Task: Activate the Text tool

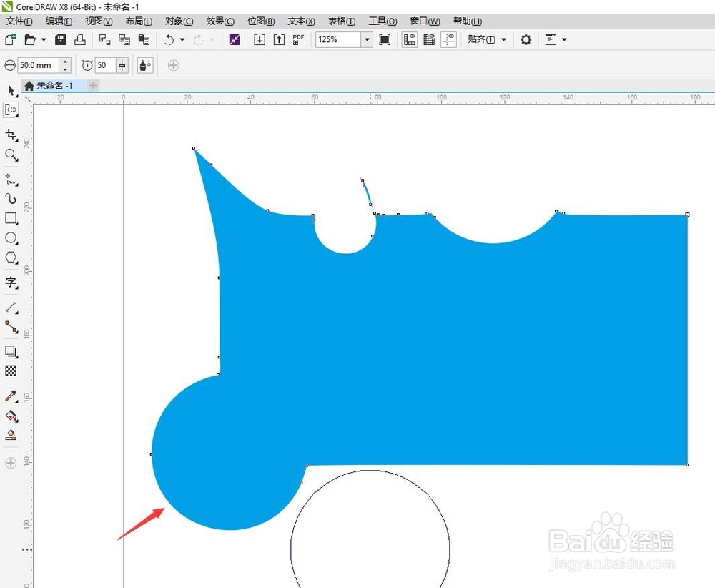Action: [11, 283]
